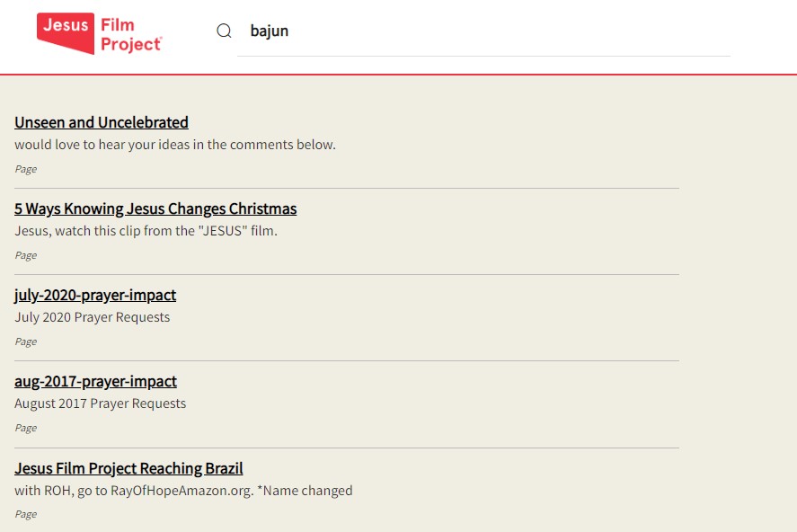Image resolution: width=797 pixels, height=532 pixels.
Task: Click the 'bajun' query text in search
Action: click(x=269, y=31)
